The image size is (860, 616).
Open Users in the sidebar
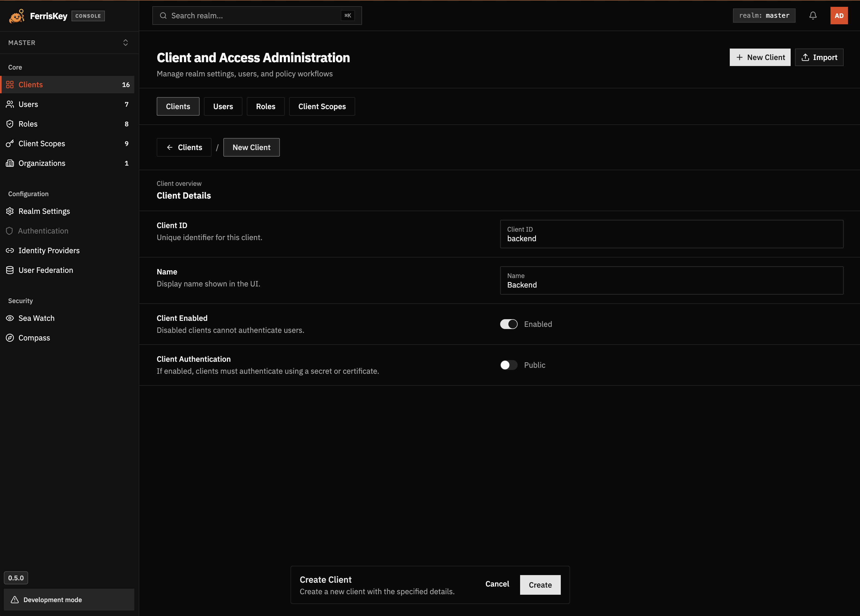point(67,104)
